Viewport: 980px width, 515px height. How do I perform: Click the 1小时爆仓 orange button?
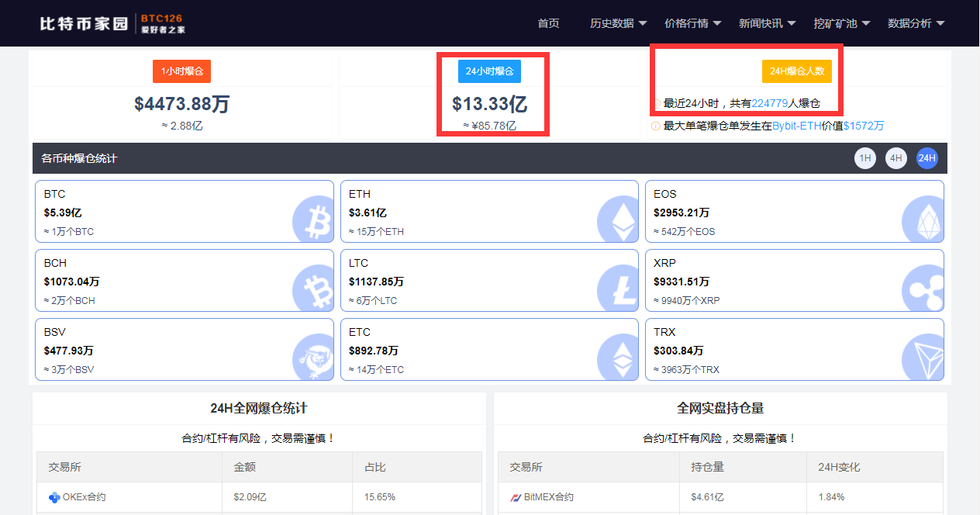coord(182,71)
